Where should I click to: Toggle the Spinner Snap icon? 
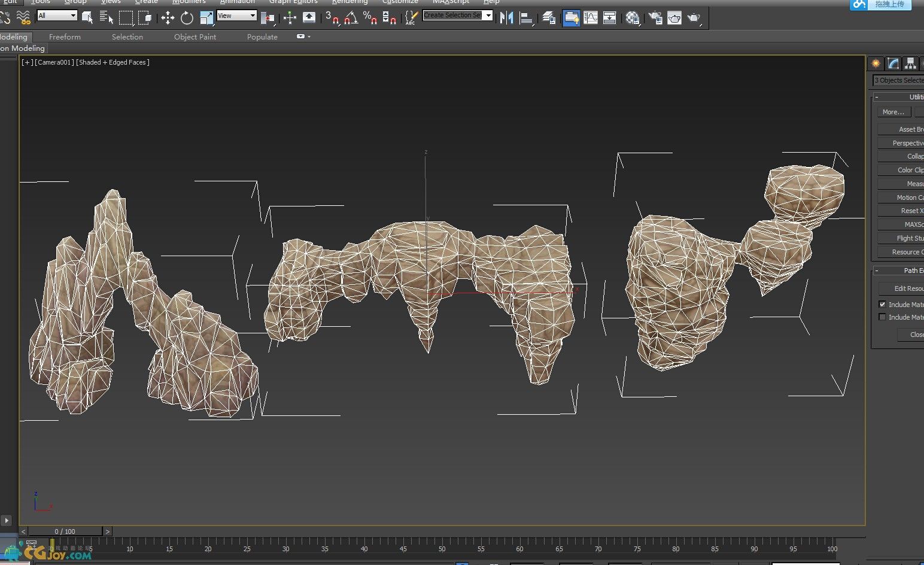389,17
